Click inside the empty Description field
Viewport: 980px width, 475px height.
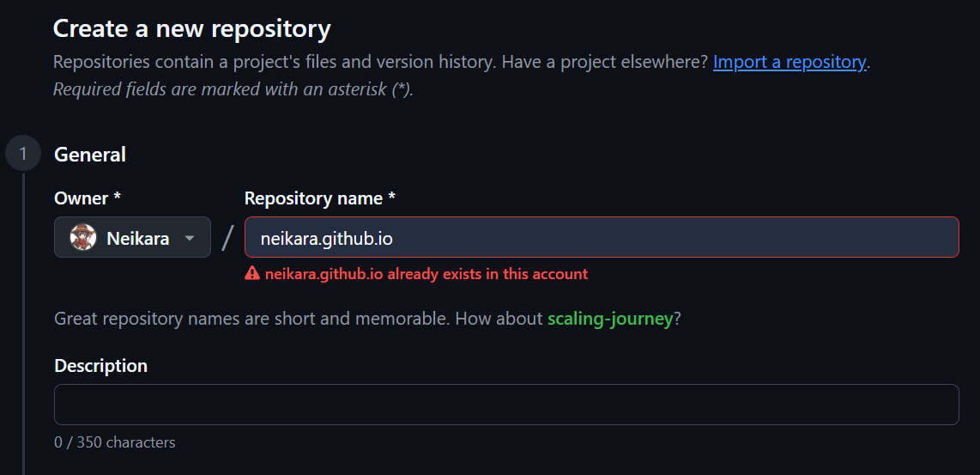click(506, 405)
